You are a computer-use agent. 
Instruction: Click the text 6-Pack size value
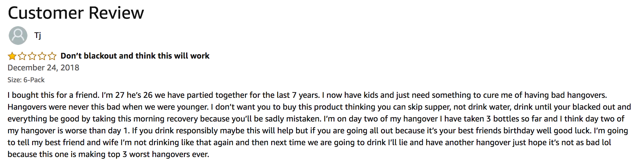34,80
